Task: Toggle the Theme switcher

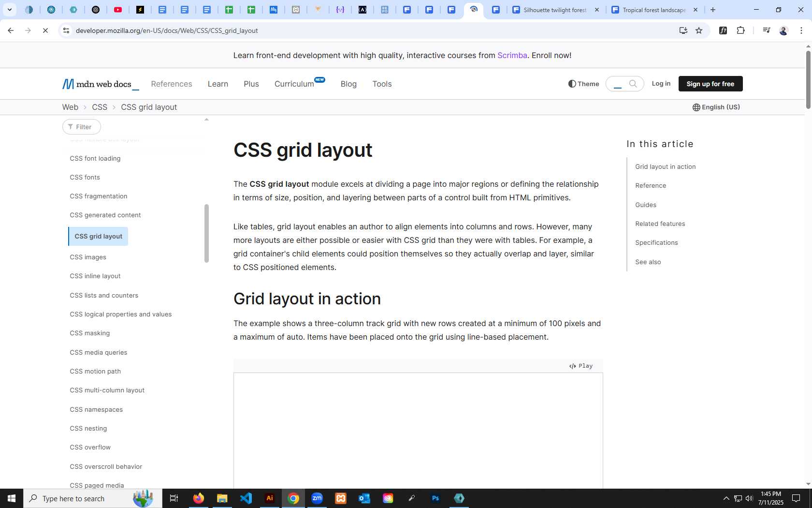Action: pyautogui.click(x=584, y=84)
